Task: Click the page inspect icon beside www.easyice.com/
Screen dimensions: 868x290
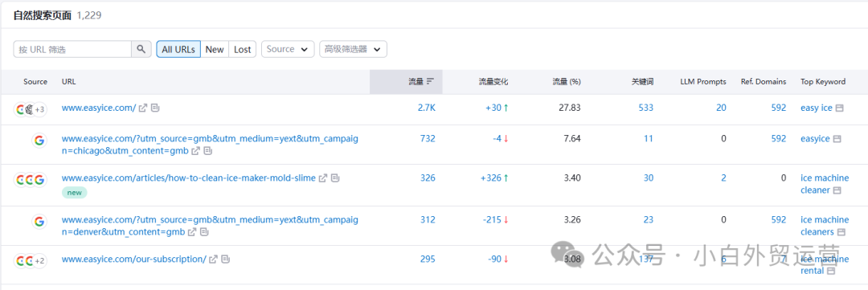Action: coord(156,108)
